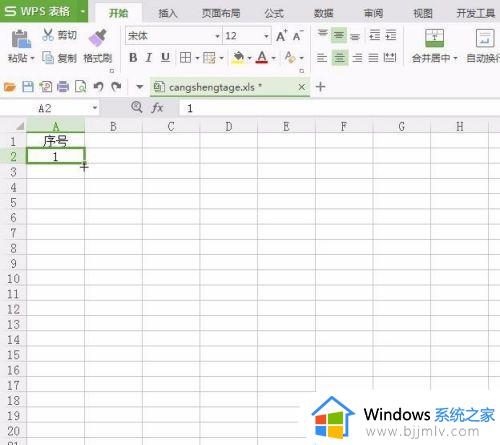
Task: Click cell A1 containing 序号
Action: tap(56, 141)
